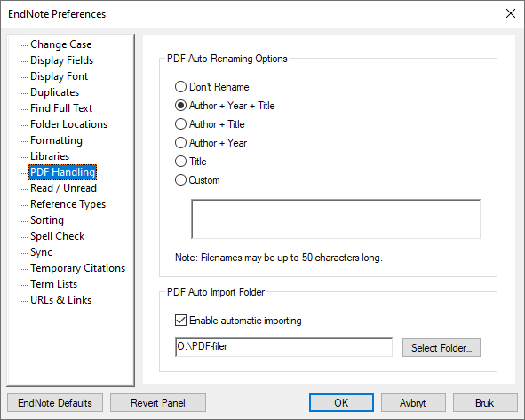This screenshot has height=420, width=525.
Task: Click the auto import folder path field
Action: 283,347
